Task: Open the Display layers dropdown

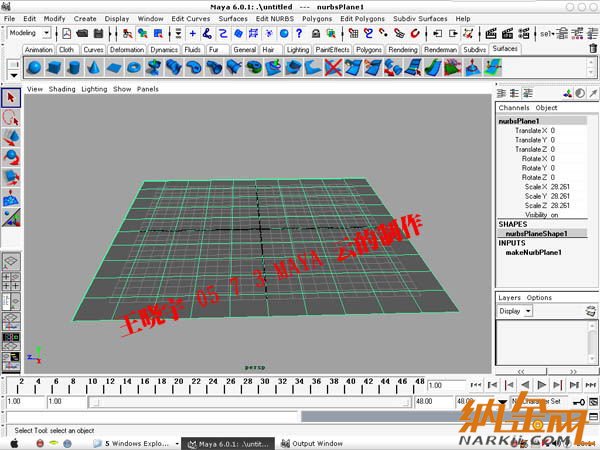Action: click(514, 311)
